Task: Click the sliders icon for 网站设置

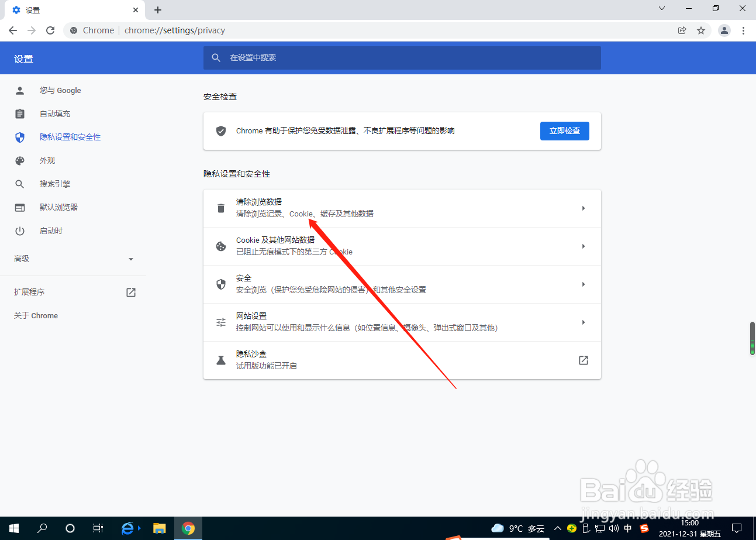Action: 221,322
